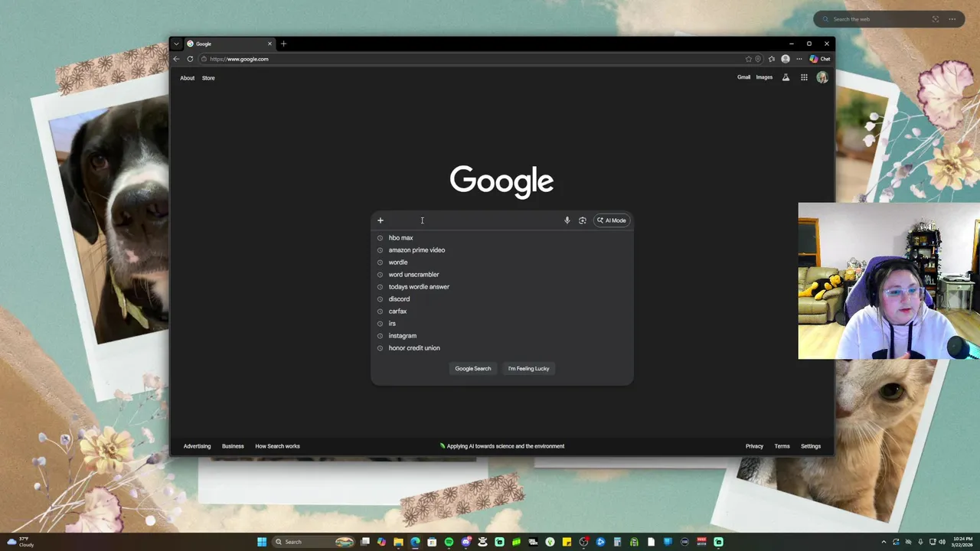This screenshot has height=551, width=980.
Task: Select the instagram suggestion
Action: 502,336
